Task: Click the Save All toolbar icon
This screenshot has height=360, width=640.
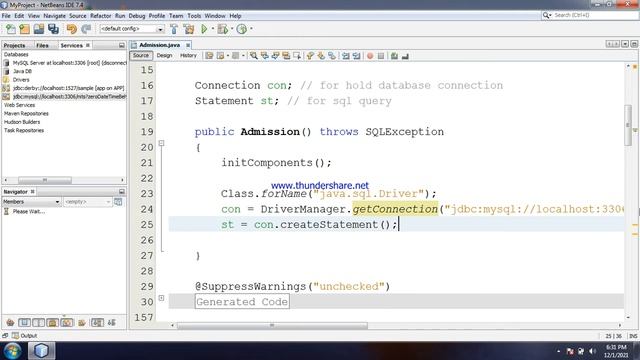Action: tap(53, 29)
